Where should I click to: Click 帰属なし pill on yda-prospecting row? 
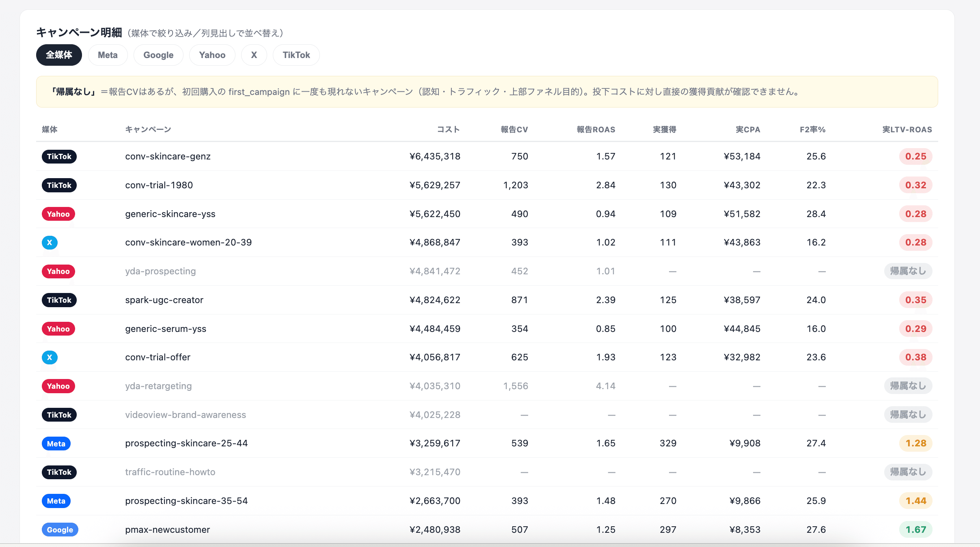(x=908, y=271)
